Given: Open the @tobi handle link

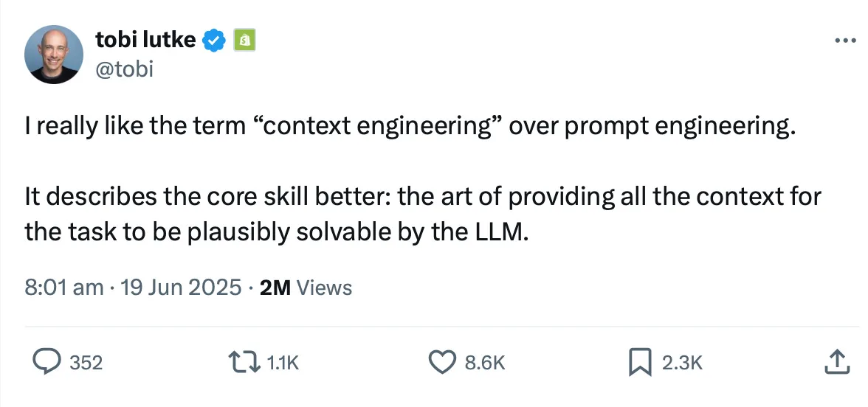Looking at the screenshot, I should click(x=125, y=69).
